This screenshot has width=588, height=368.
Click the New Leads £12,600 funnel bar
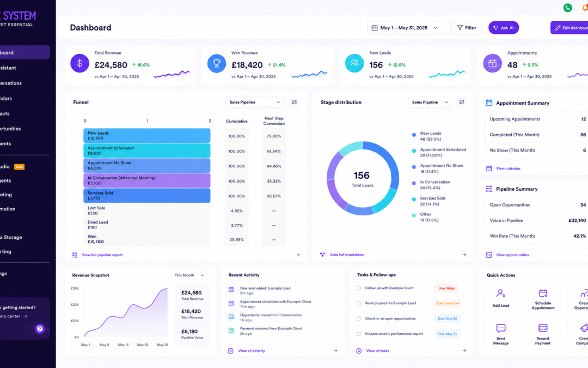tap(146, 136)
